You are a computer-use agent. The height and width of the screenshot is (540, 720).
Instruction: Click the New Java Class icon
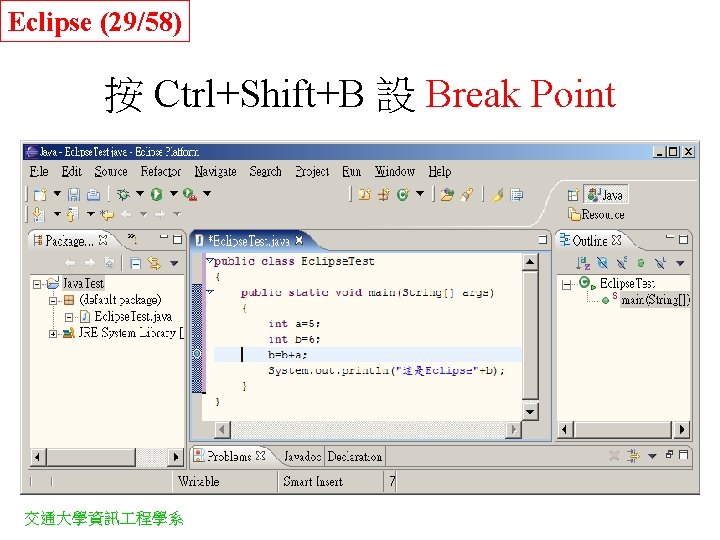(403, 195)
